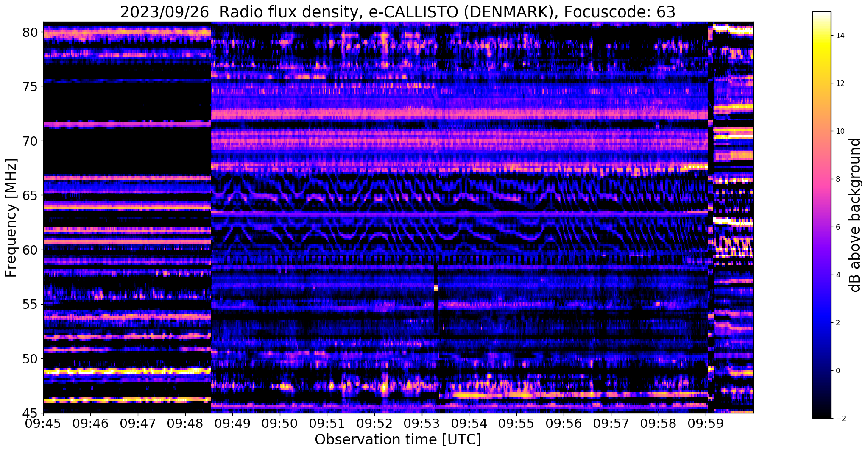Click the colorbar tick label 8
Image resolution: width=868 pixels, height=452 pixels.
click(837, 179)
